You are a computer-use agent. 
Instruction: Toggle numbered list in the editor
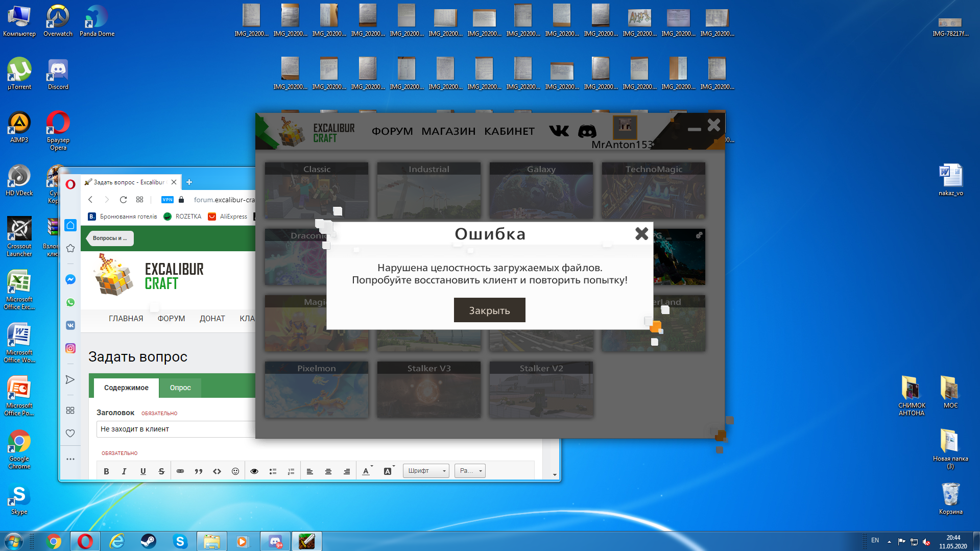pyautogui.click(x=291, y=471)
